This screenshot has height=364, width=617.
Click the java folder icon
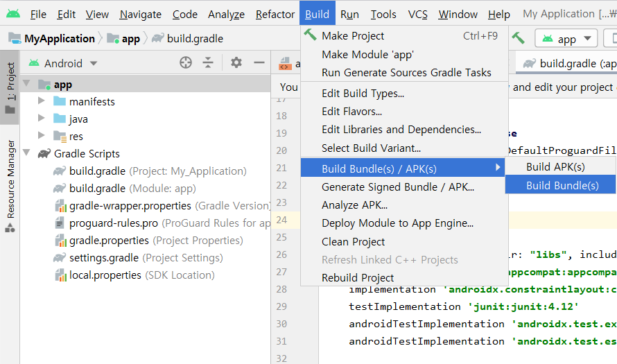[60, 119]
